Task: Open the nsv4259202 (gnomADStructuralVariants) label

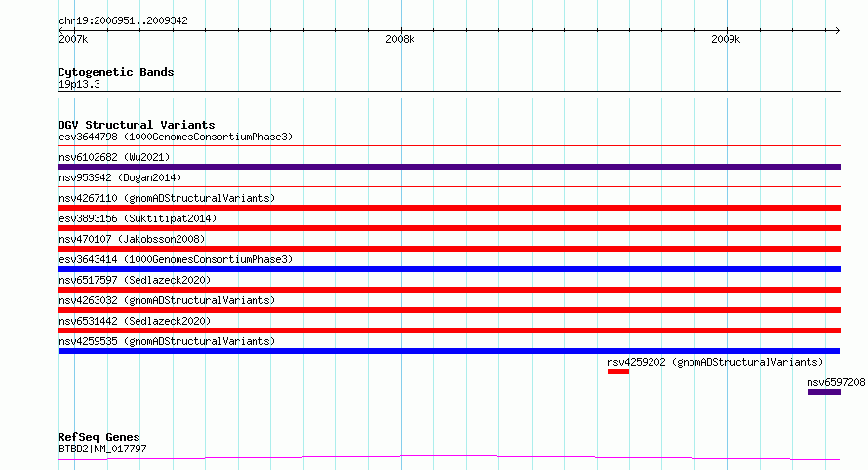Action: tap(715, 362)
